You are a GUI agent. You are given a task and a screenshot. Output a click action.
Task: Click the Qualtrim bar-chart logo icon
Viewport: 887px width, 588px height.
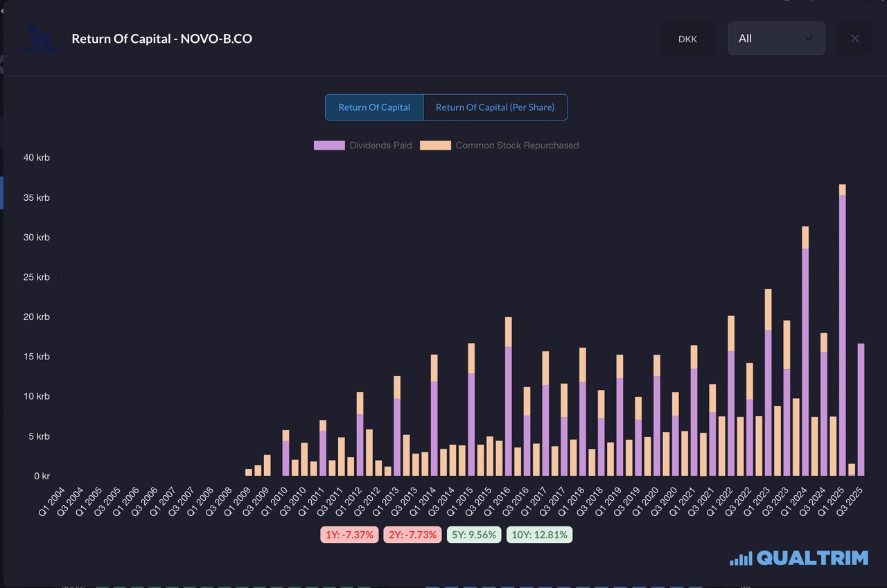[740, 558]
